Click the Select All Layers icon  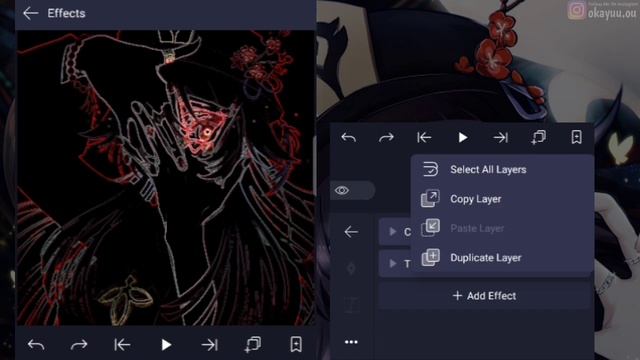(x=430, y=169)
